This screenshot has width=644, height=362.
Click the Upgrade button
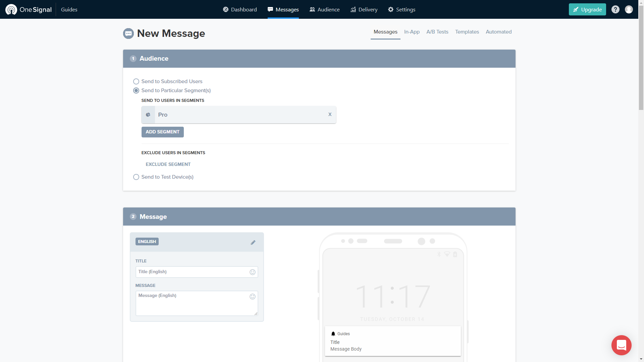pos(587,9)
